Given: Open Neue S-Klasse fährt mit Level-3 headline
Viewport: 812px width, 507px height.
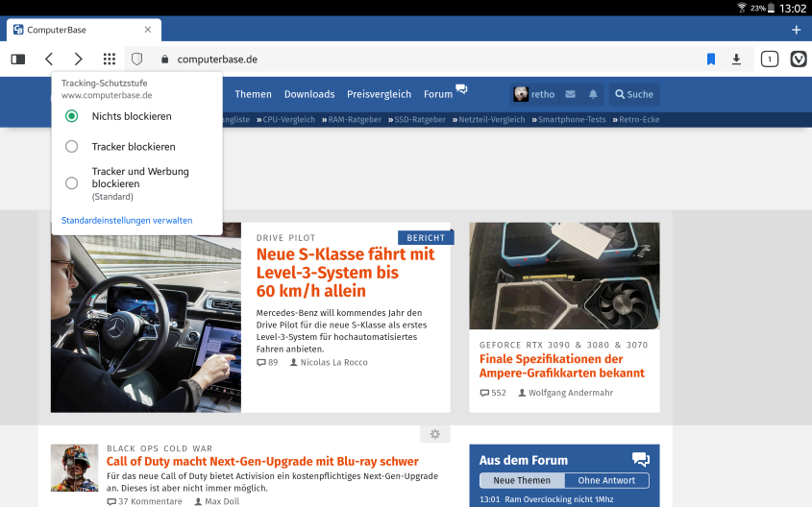Looking at the screenshot, I should pyautogui.click(x=345, y=273).
